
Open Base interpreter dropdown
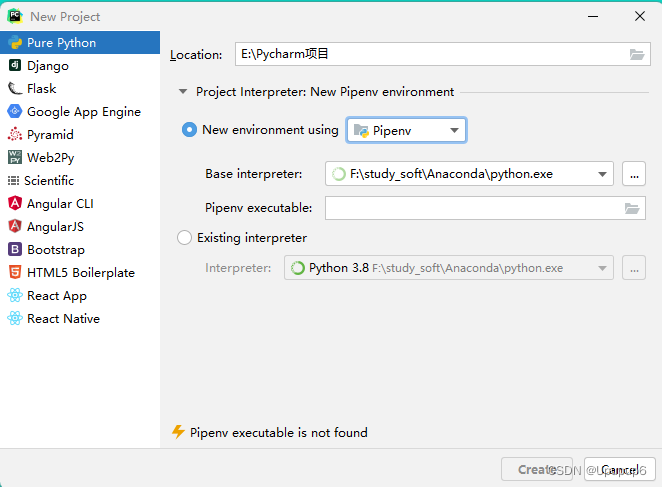tap(469, 174)
